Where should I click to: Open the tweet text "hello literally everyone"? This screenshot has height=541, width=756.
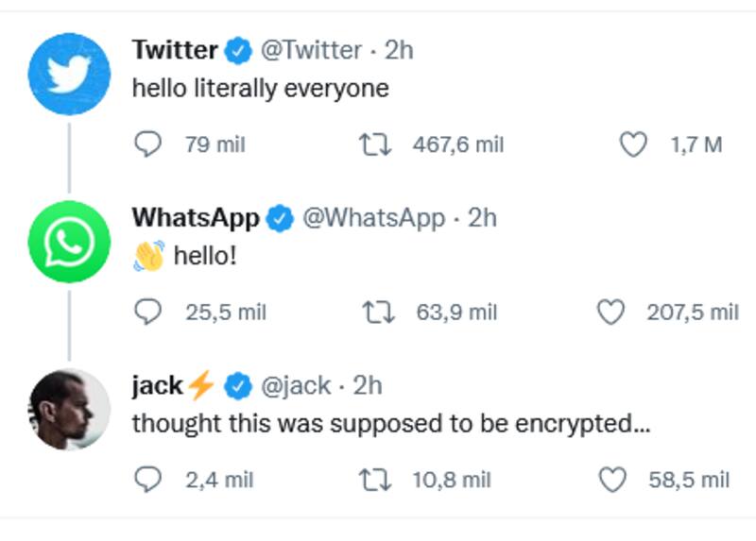(260, 88)
